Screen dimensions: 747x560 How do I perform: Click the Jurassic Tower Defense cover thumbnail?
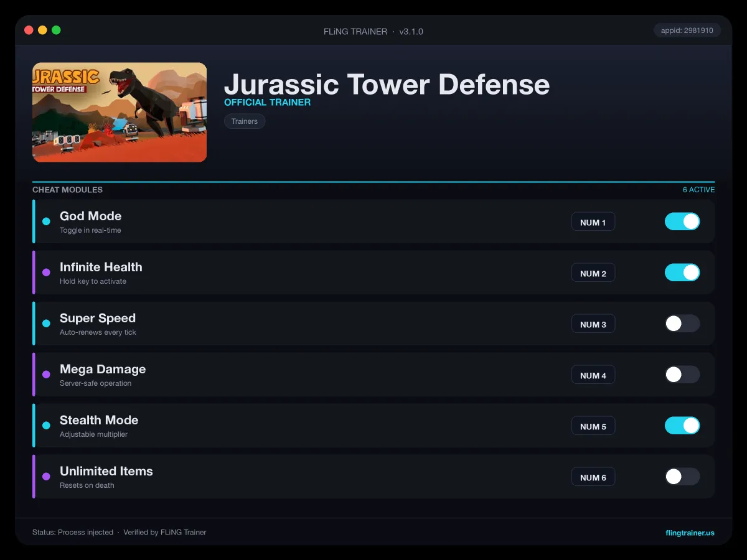pyautogui.click(x=120, y=112)
